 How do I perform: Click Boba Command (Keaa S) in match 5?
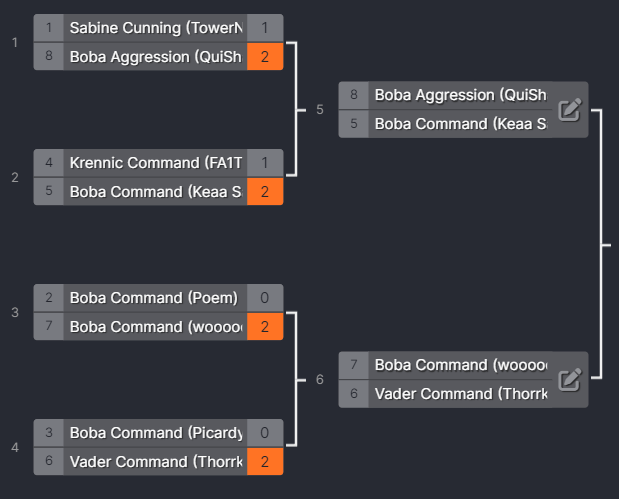(460, 124)
